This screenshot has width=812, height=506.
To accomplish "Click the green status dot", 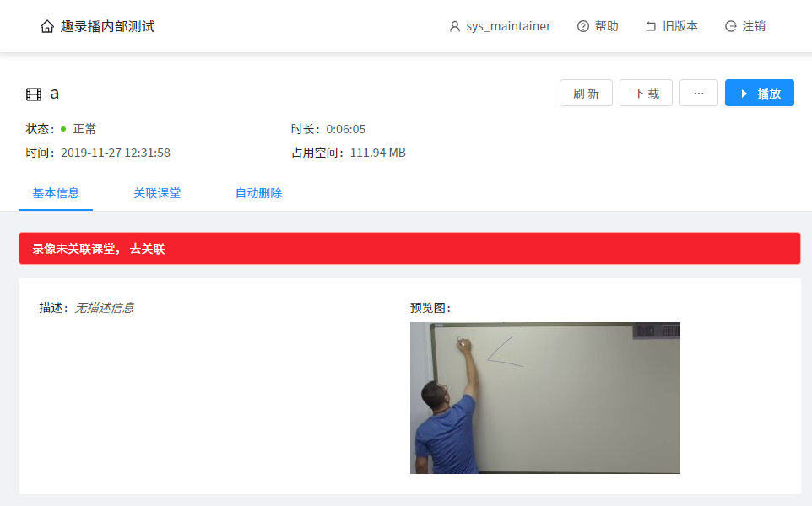I will 63,129.
